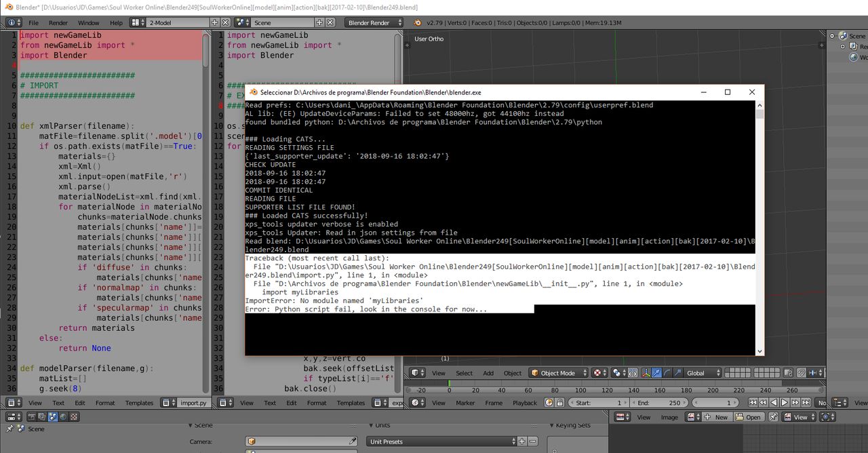Toggle lock camera and layers to scene
Image resolution: width=868 pixels, height=453 pixels.
click(788, 373)
